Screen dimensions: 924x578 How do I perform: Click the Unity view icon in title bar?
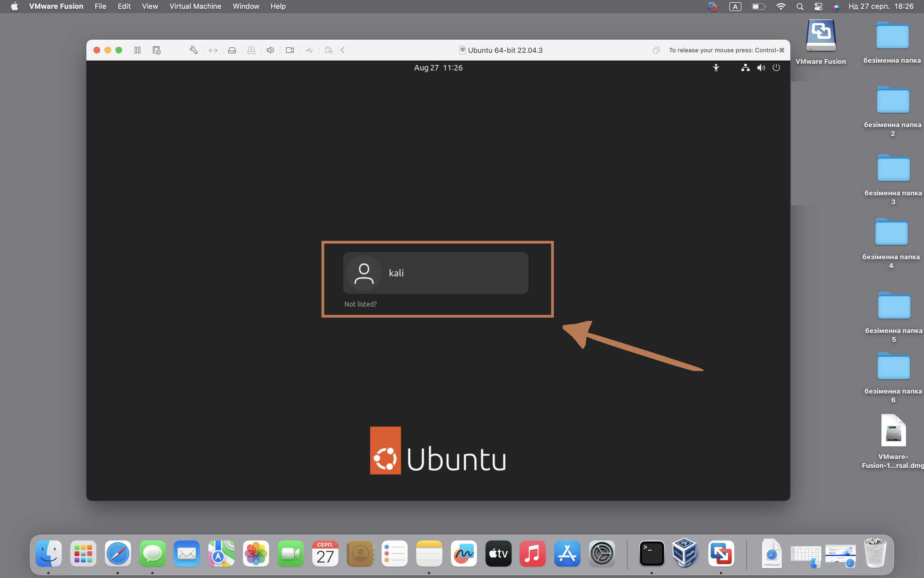(x=656, y=50)
